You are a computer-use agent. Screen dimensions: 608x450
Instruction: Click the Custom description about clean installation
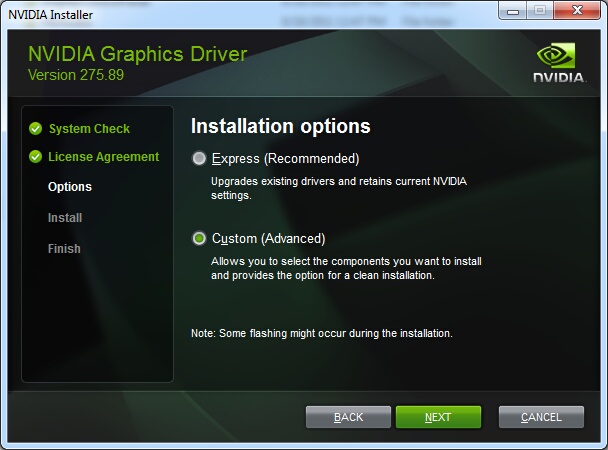click(346, 268)
